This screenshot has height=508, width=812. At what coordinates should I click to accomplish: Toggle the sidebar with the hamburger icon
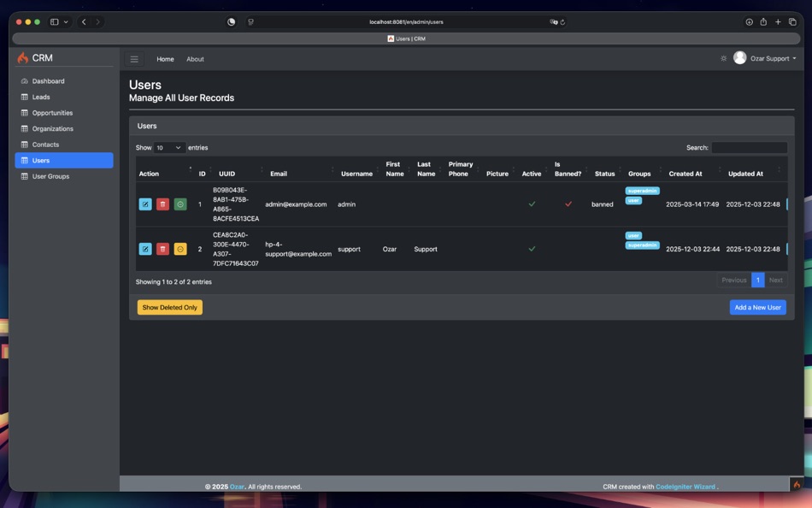pyautogui.click(x=134, y=59)
